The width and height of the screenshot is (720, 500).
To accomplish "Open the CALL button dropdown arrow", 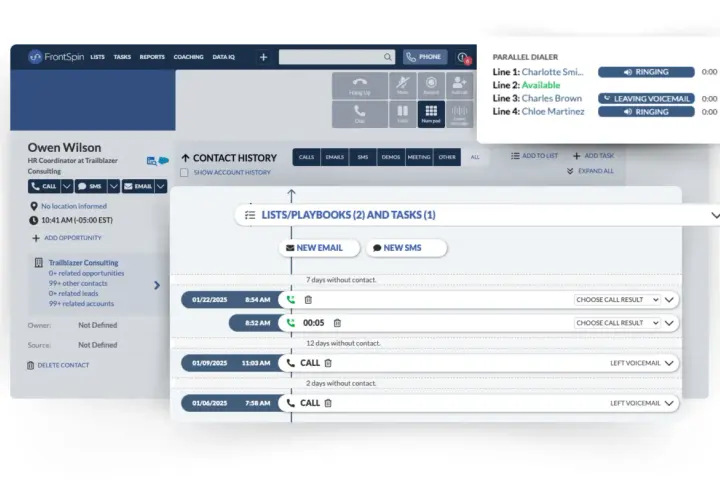I will click(x=67, y=186).
